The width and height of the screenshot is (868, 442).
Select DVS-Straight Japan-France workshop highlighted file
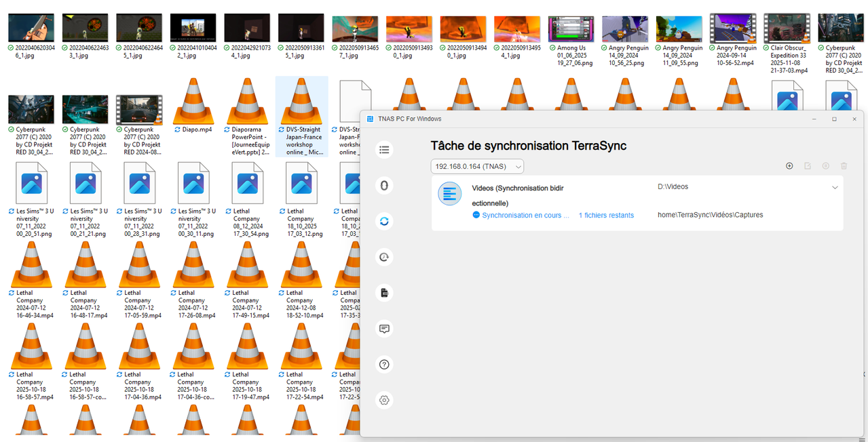coord(301,117)
